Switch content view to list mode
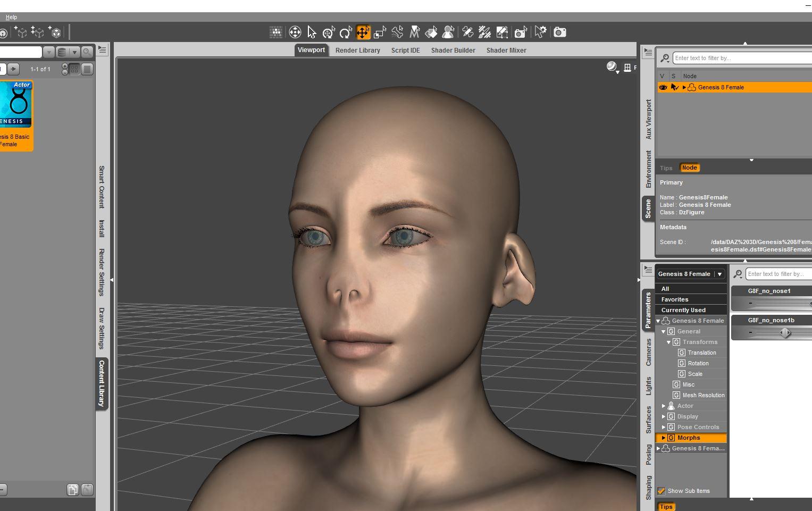The image size is (812, 511). [87, 69]
